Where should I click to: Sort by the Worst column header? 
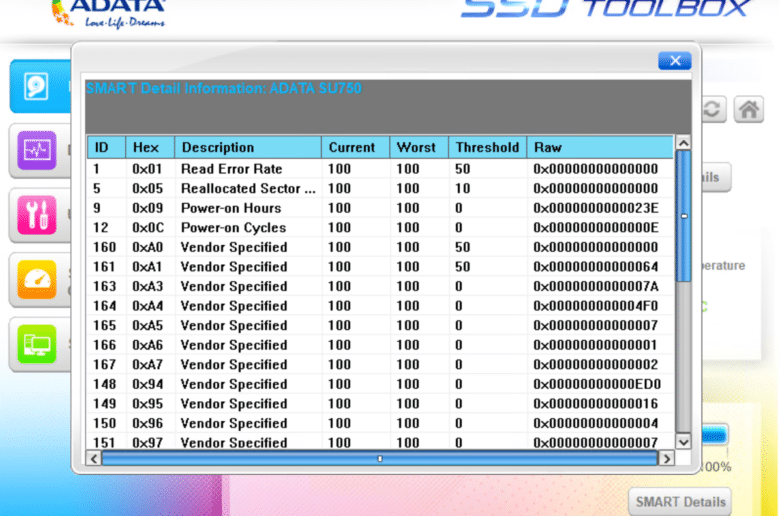tap(419, 147)
